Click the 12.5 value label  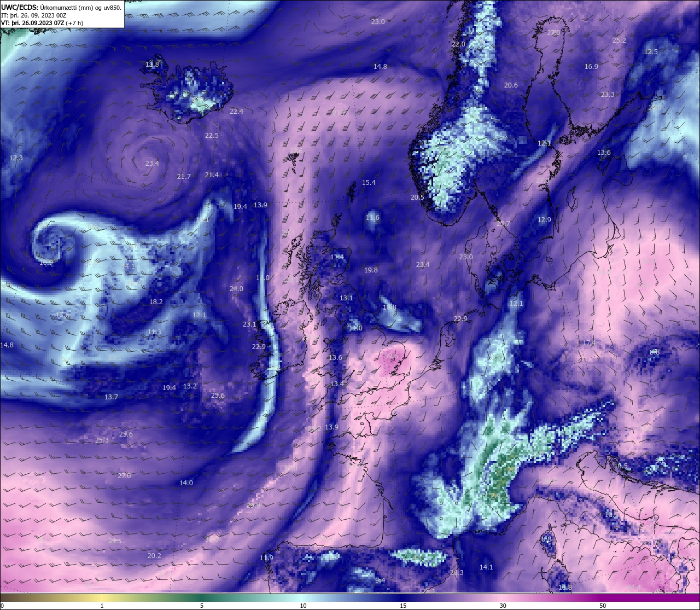click(x=651, y=52)
